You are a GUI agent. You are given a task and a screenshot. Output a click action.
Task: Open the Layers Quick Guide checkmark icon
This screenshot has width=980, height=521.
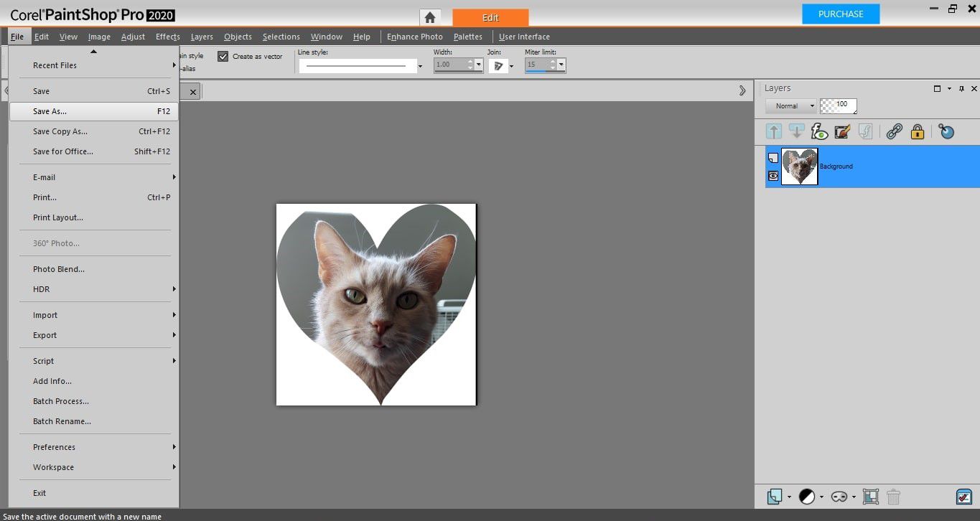tap(963, 497)
